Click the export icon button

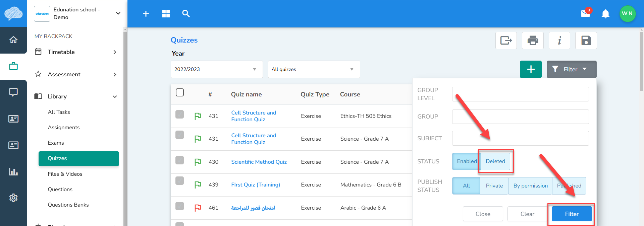click(x=506, y=41)
